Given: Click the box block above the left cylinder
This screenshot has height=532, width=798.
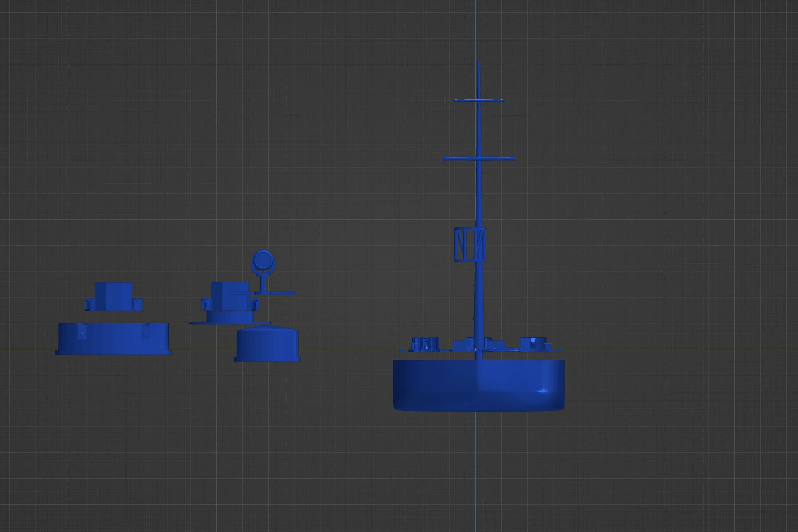Looking at the screenshot, I should click(113, 295).
